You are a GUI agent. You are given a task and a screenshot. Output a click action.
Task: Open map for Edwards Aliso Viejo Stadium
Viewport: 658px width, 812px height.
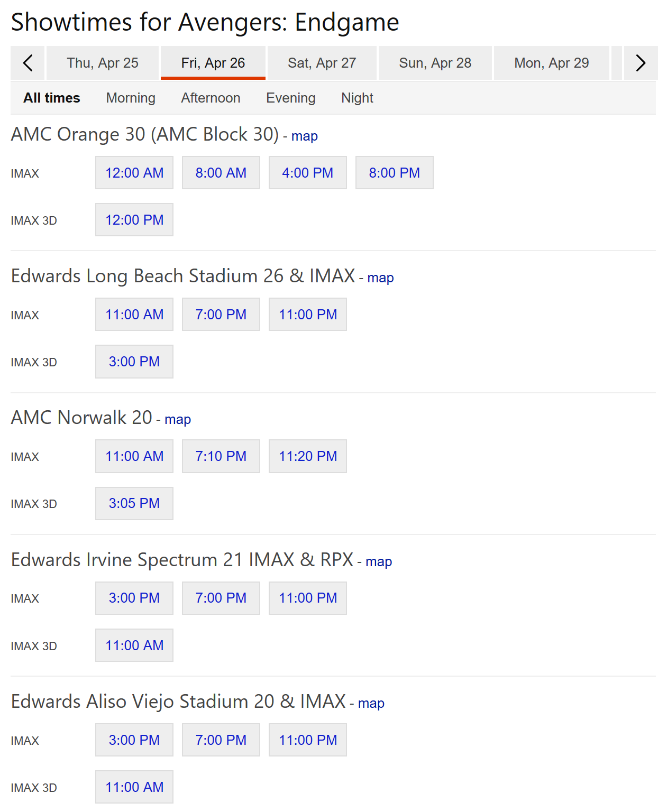point(371,704)
